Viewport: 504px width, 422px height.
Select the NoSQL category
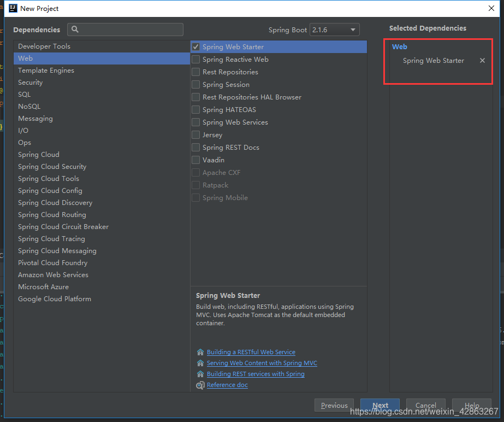tap(102, 106)
